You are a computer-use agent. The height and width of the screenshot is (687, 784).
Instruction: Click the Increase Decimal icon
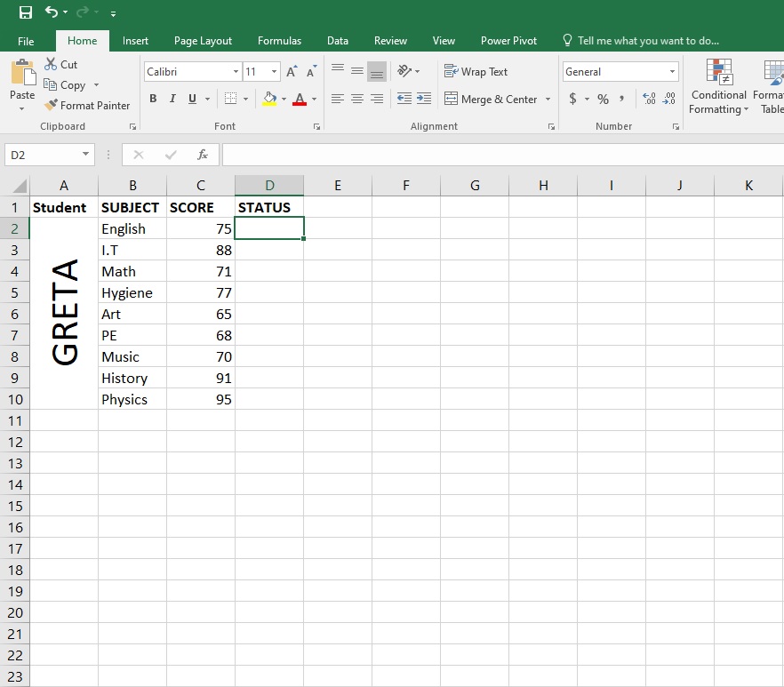click(x=647, y=100)
